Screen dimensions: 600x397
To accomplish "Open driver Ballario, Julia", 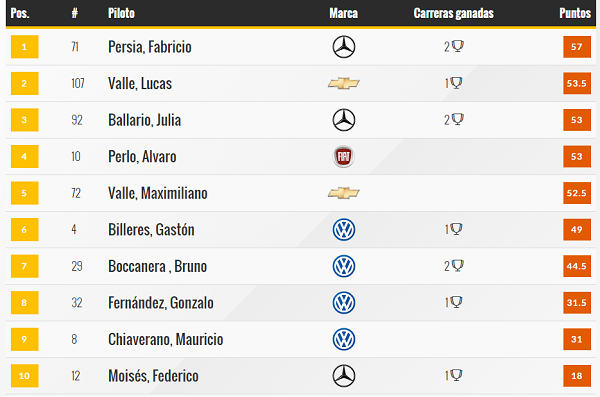I will 144,120.
